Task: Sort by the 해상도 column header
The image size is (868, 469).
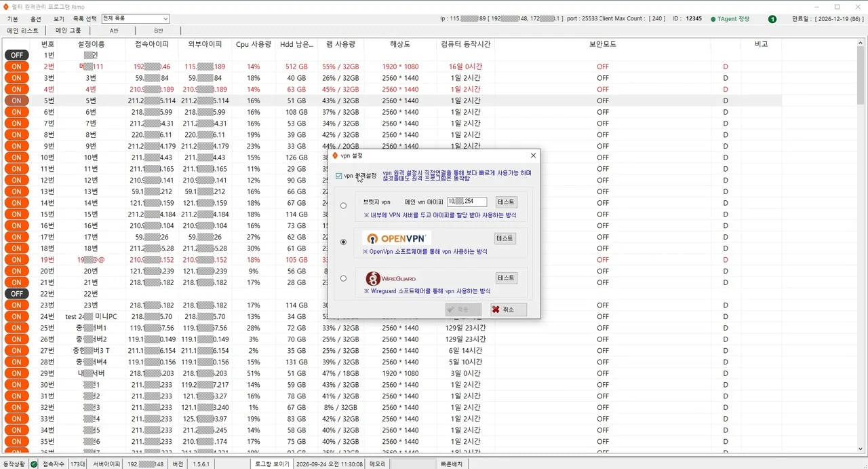Action: coord(400,44)
